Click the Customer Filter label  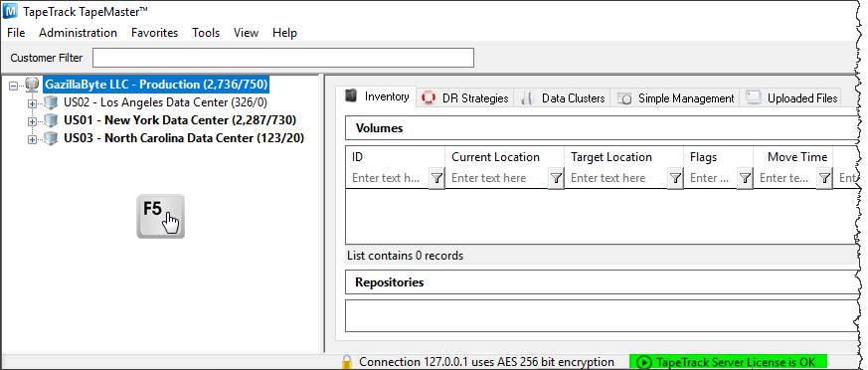pos(47,58)
